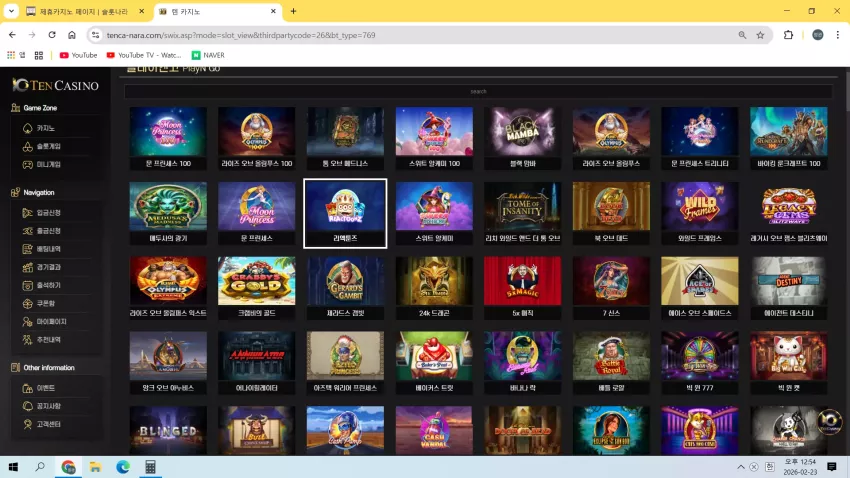Screen dimensions: 850x478
Task: Open the 고객센터 customer support icon
Action: click(x=28, y=424)
